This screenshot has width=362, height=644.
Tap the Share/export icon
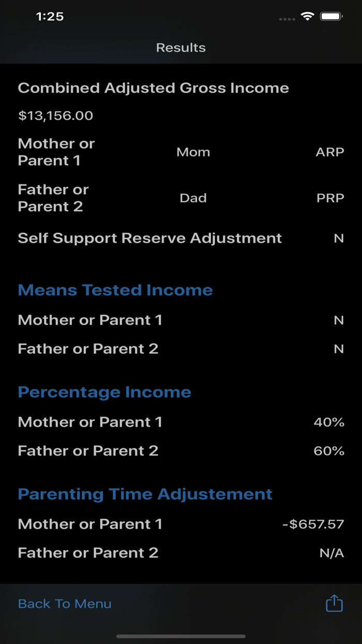(334, 603)
